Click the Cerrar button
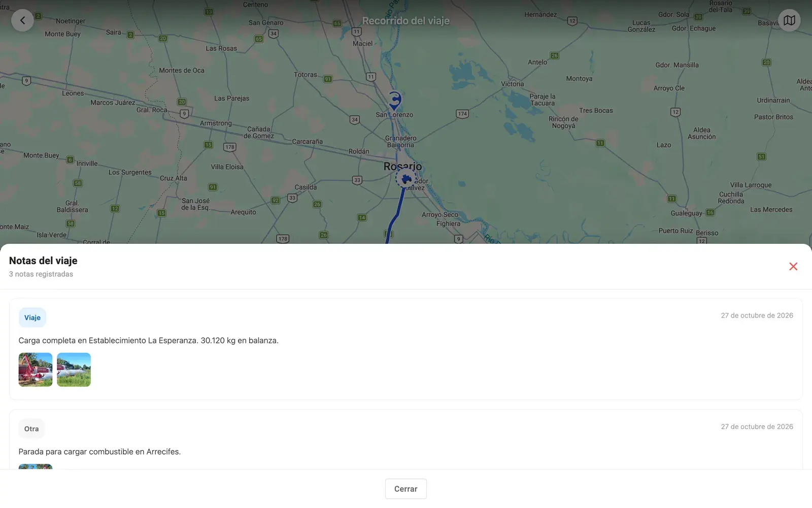 click(405, 489)
